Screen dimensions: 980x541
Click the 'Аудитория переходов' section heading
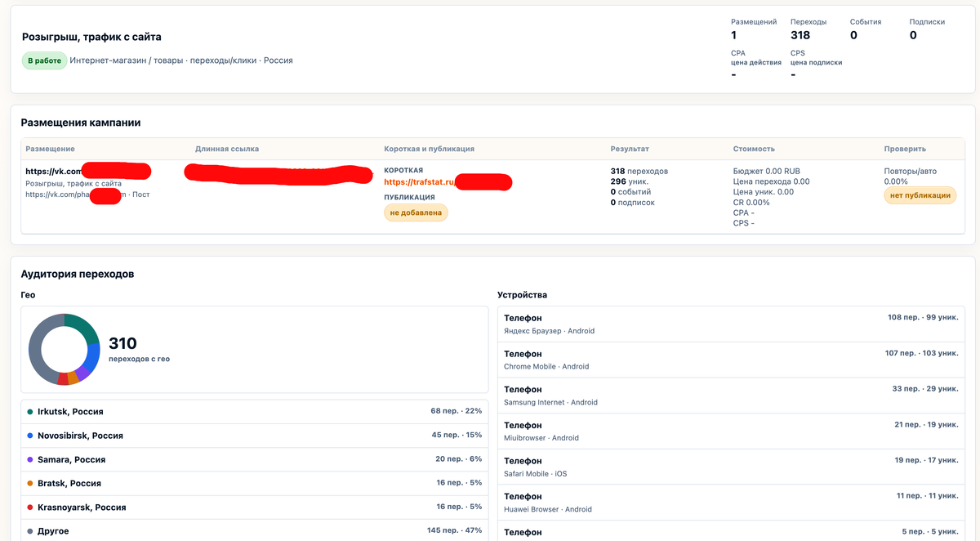pos(78,274)
